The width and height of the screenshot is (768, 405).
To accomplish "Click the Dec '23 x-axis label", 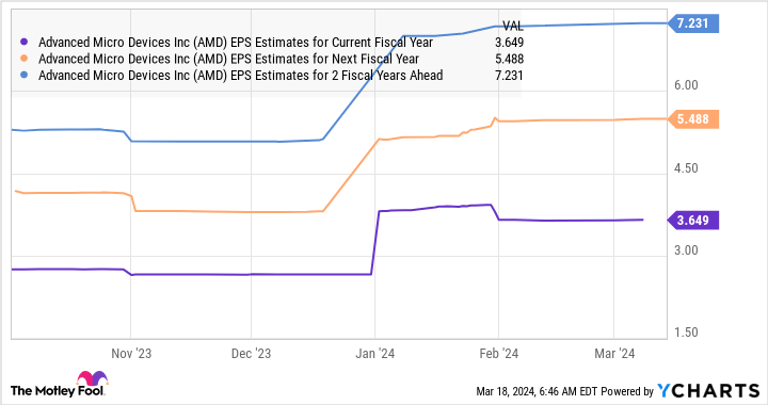I will coord(252,353).
